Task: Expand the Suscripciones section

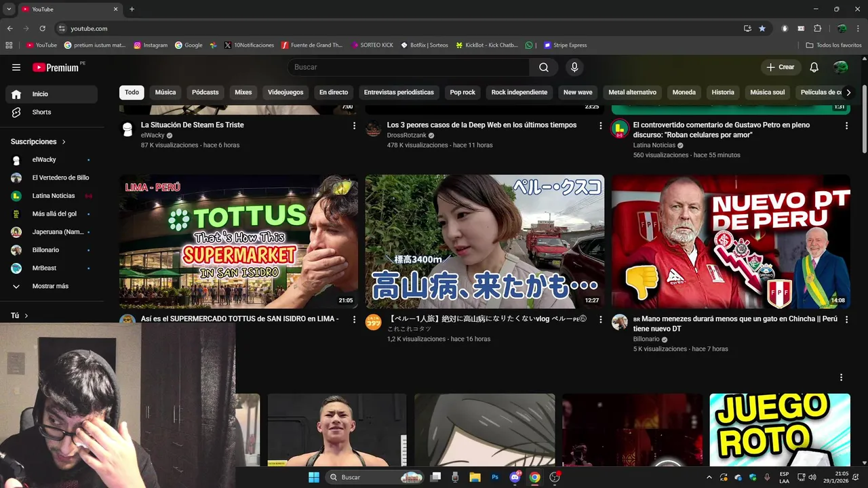Action: pyautogui.click(x=39, y=142)
